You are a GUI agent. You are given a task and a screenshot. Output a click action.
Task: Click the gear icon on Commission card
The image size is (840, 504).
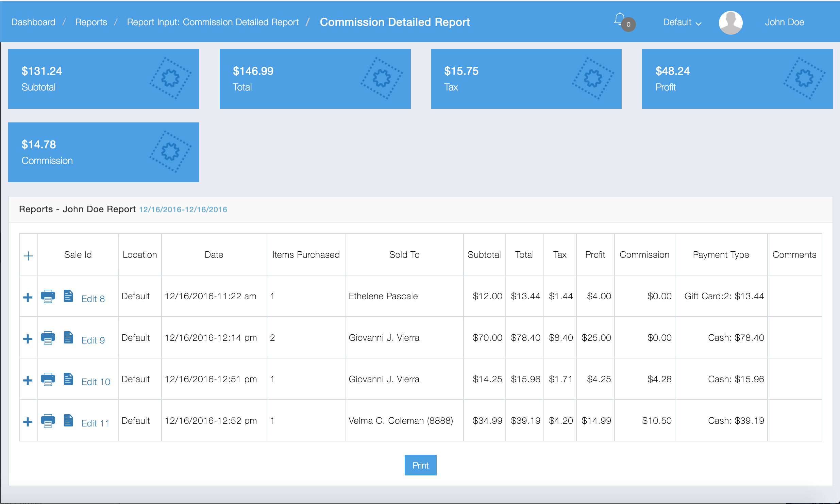tap(170, 152)
